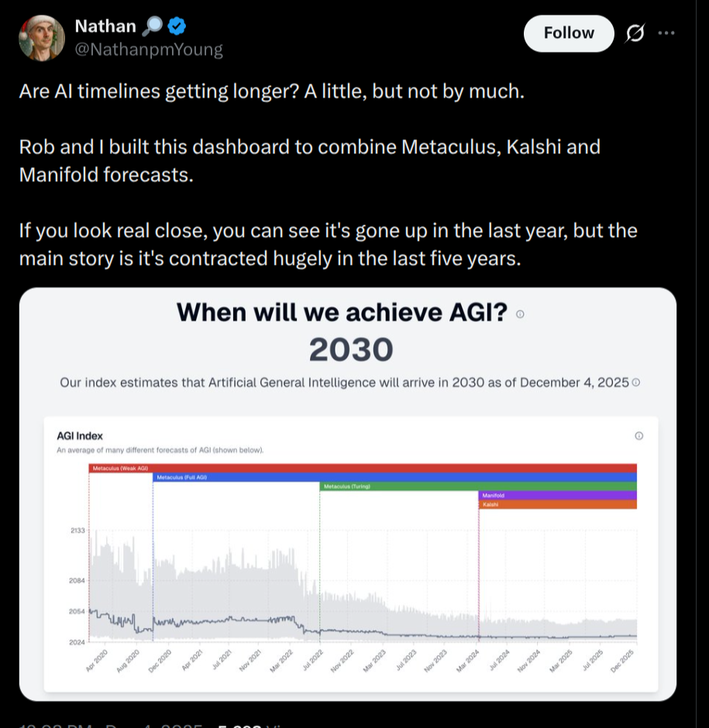Click the orange Kalshi series bar

click(558, 505)
